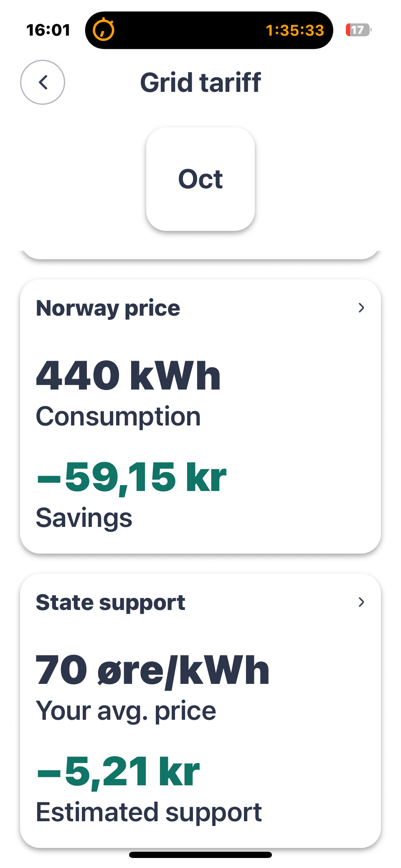
Task: Tap the 70 øre/kWh value
Action: pos(152,670)
